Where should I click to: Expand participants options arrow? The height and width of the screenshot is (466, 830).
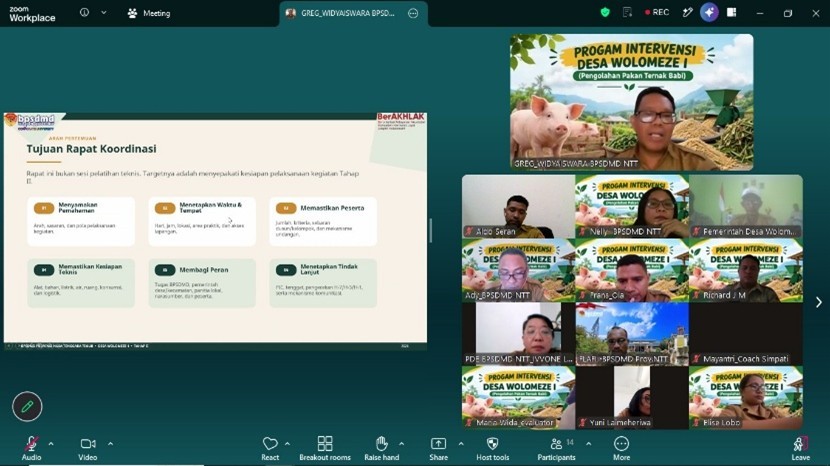589,444
